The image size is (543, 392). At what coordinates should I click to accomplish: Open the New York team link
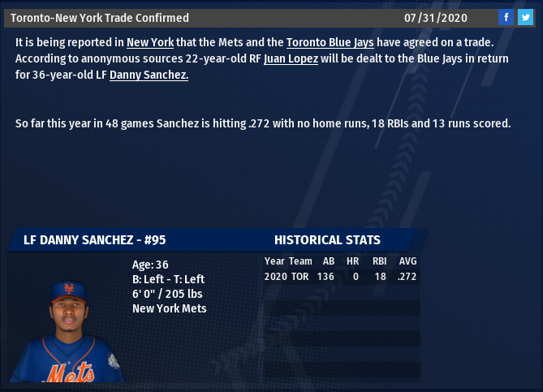(x=150, y=42)
